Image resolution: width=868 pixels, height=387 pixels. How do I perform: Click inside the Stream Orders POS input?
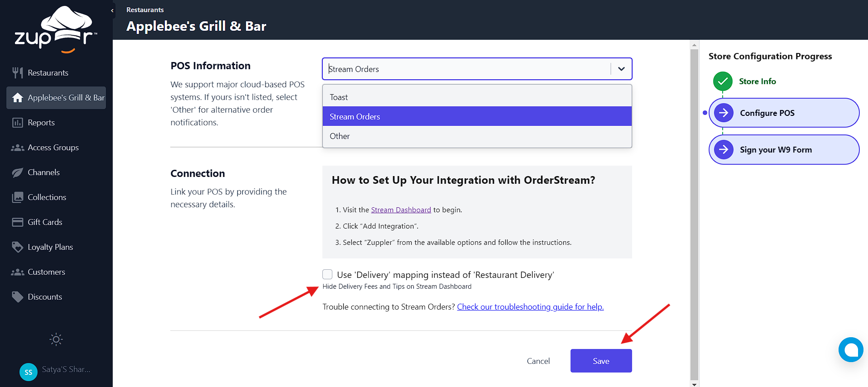click(x=466, y=69)
